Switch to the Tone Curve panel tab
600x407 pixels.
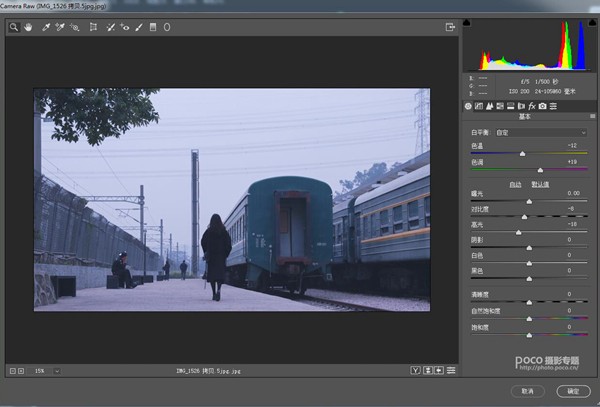pyautogui.click(x=479, y=106)
